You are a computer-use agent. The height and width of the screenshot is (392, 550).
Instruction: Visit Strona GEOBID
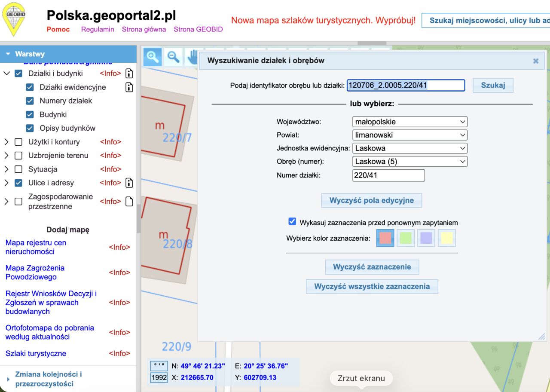[x=199, y=30]
